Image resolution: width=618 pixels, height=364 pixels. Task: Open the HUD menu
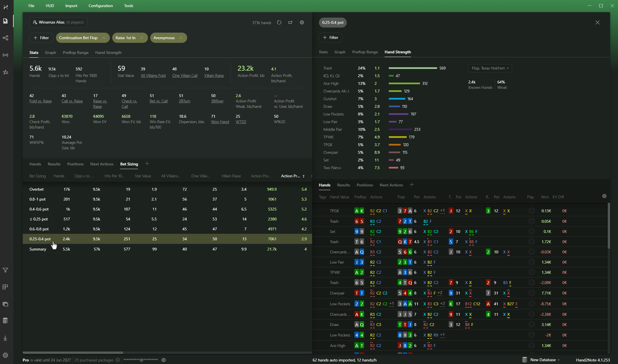(50, 6)
